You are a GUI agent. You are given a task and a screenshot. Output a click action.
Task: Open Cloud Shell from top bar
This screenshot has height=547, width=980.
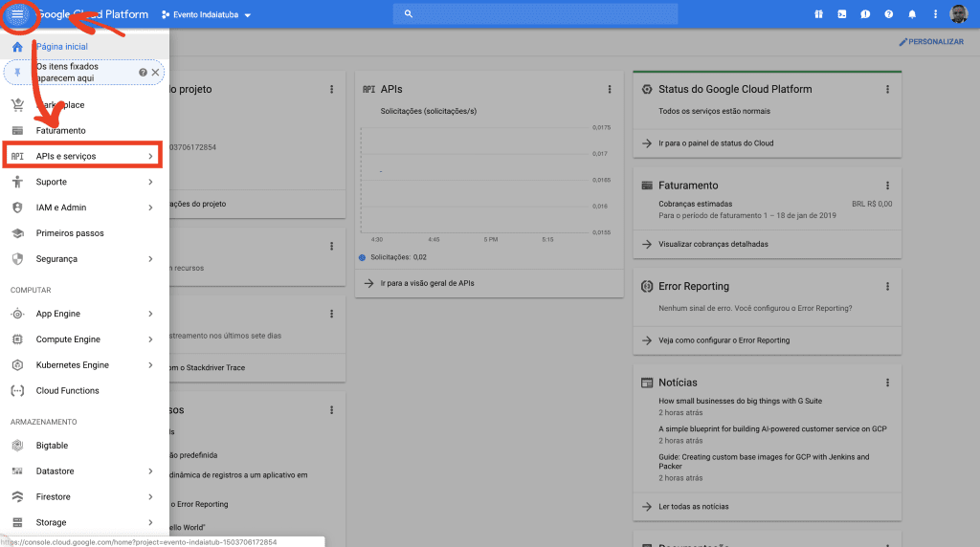tap(841, 14)
